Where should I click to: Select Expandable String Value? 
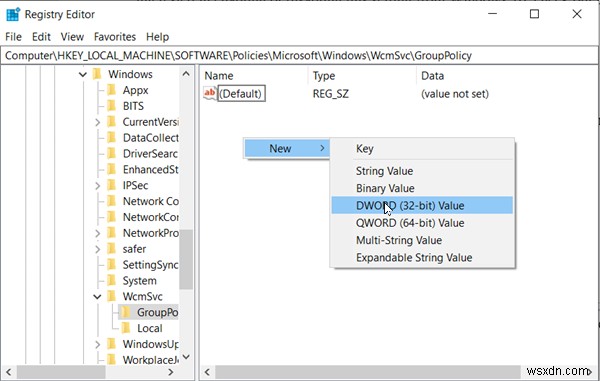tap(422, 257)
